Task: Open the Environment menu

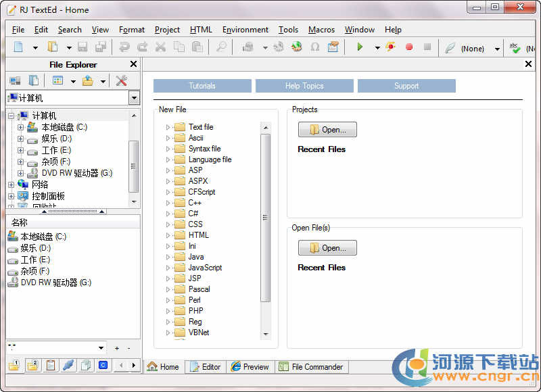Action: (245, 30)
